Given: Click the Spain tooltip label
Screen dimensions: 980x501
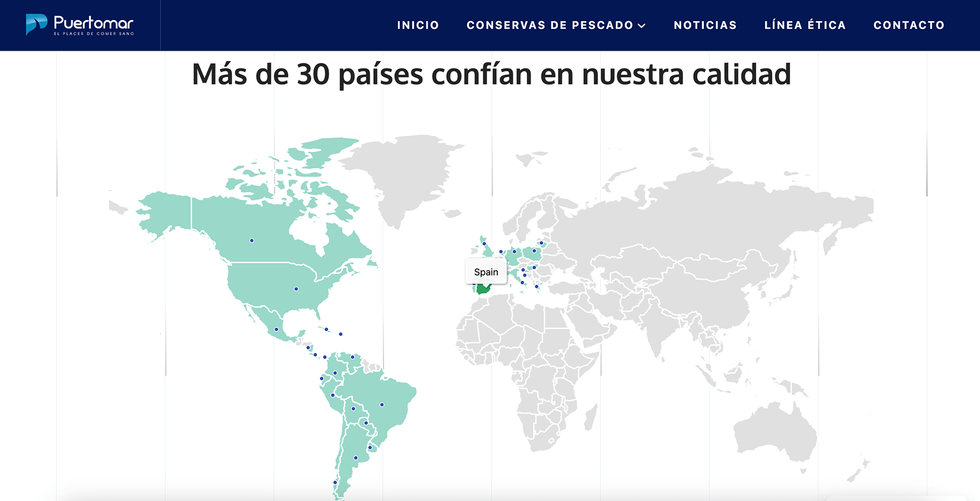Looking at the screenshot, I should coord(486,272).
